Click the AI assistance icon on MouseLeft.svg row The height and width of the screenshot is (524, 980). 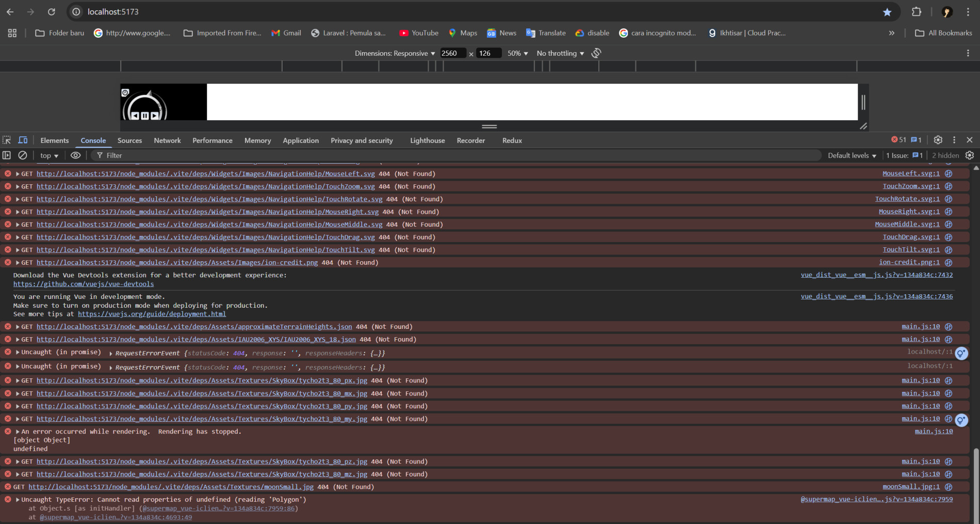click(x=949, y=174)
